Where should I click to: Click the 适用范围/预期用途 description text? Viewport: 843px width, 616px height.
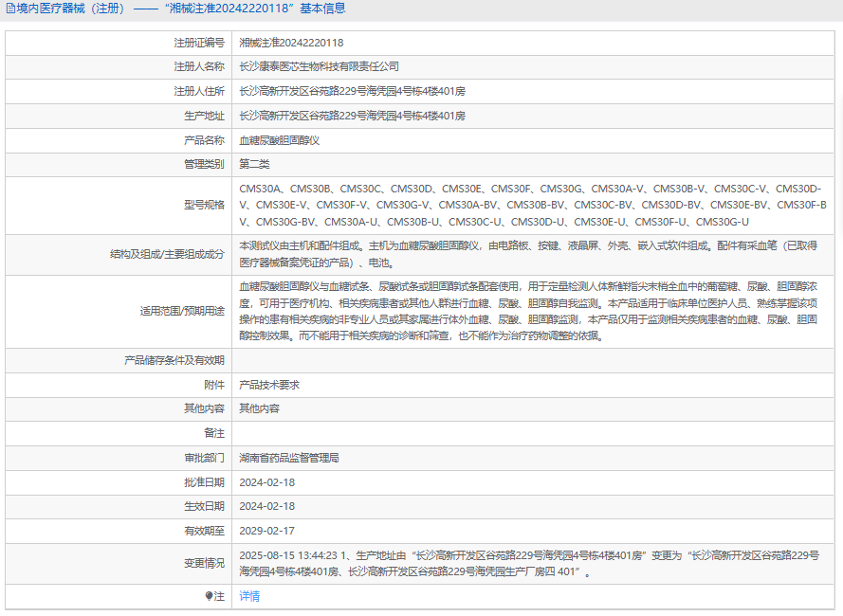click(529, 310)
